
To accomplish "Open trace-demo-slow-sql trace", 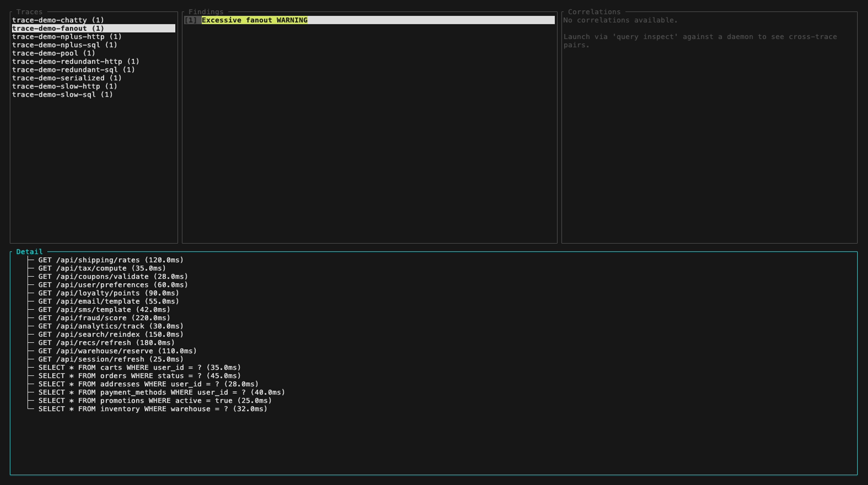I will 62,94.
